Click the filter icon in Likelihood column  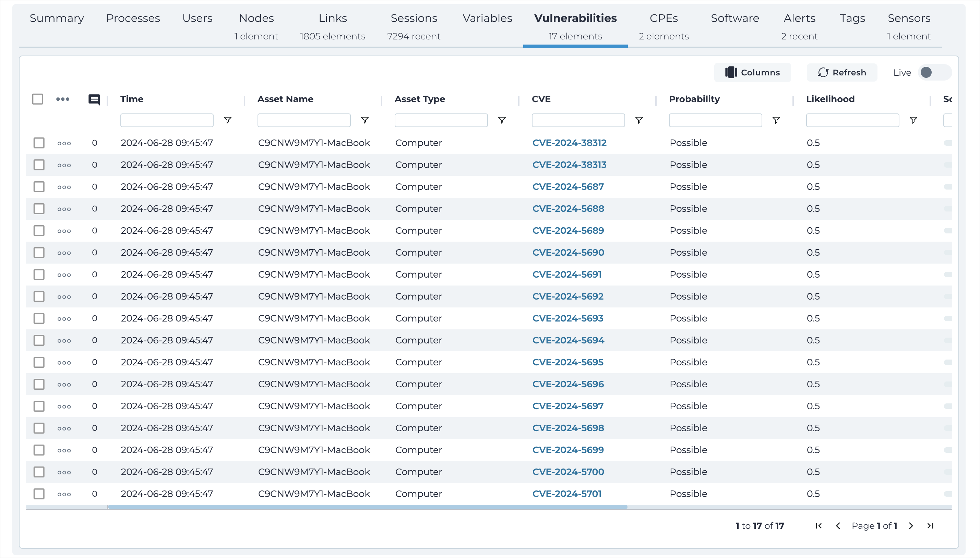click(913, 120)
